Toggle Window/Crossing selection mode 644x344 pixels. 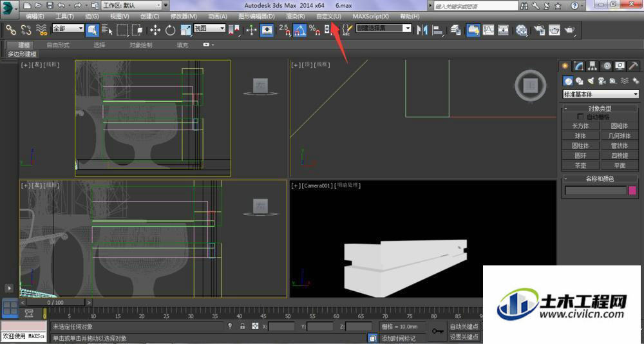point(137,30)
